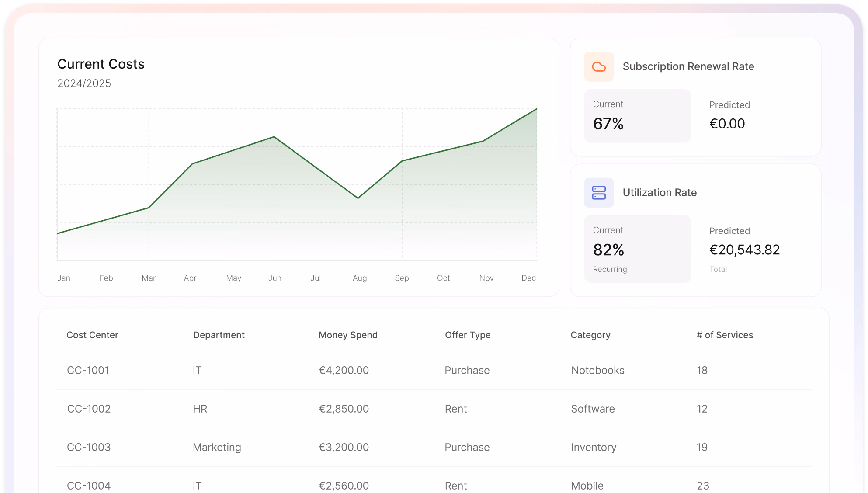
Task: Click the Dec label on the chart axis
Action: [528, 278]
